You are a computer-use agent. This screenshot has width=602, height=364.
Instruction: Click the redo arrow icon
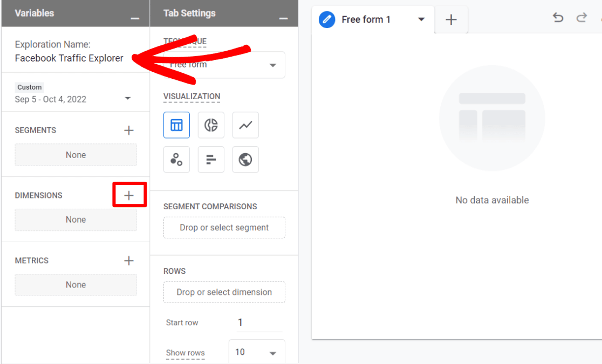(x=582, y=17)
